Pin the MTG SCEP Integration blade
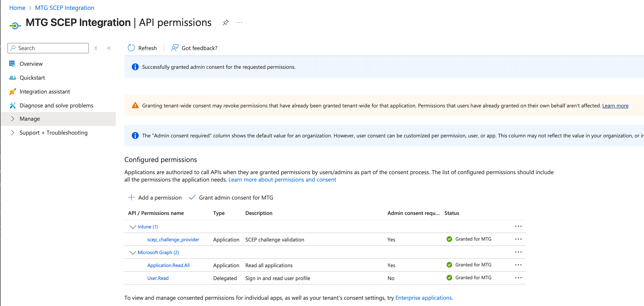The height and width of the screenshot is (306, 644). pos(225,22)
